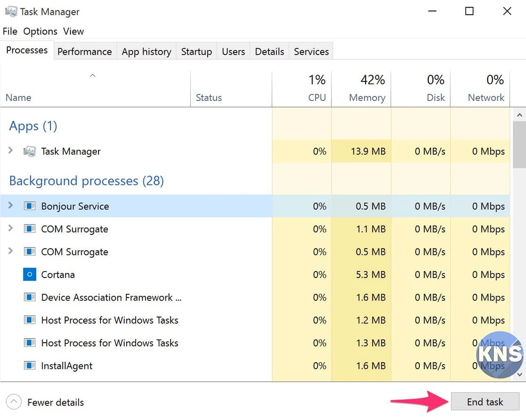Image resolution: width=526 pixels, height=420 pixels.
Task: Click the Bonjour Service process icon
Action: tap(29, 206)
